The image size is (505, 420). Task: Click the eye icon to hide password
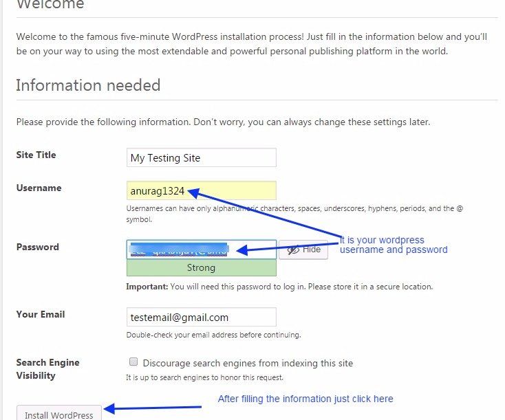click(x=294, y=250)
